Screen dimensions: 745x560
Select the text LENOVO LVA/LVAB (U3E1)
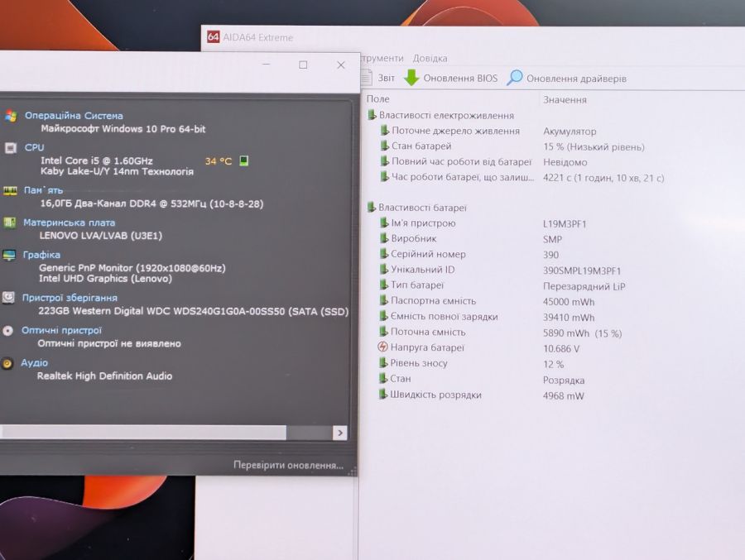point(101,235)
